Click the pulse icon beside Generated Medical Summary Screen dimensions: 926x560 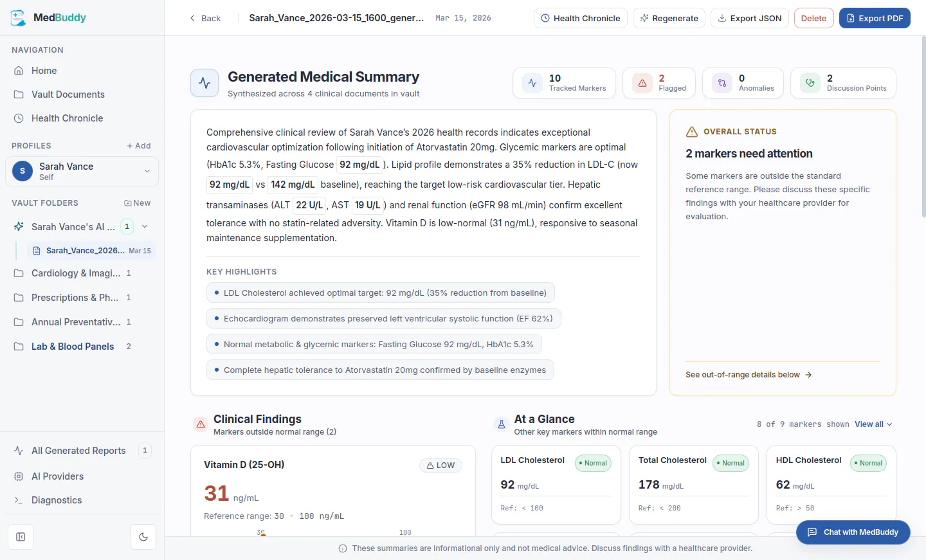[x=204, y=83]
